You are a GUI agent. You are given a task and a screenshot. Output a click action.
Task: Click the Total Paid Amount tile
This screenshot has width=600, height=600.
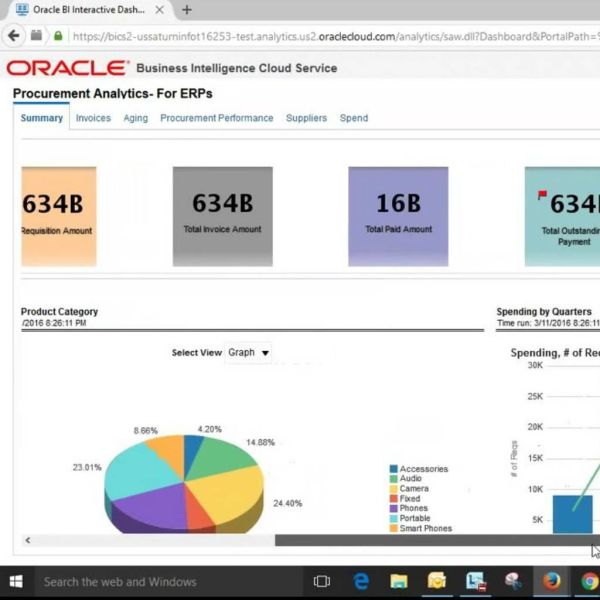tap(398, 216)
